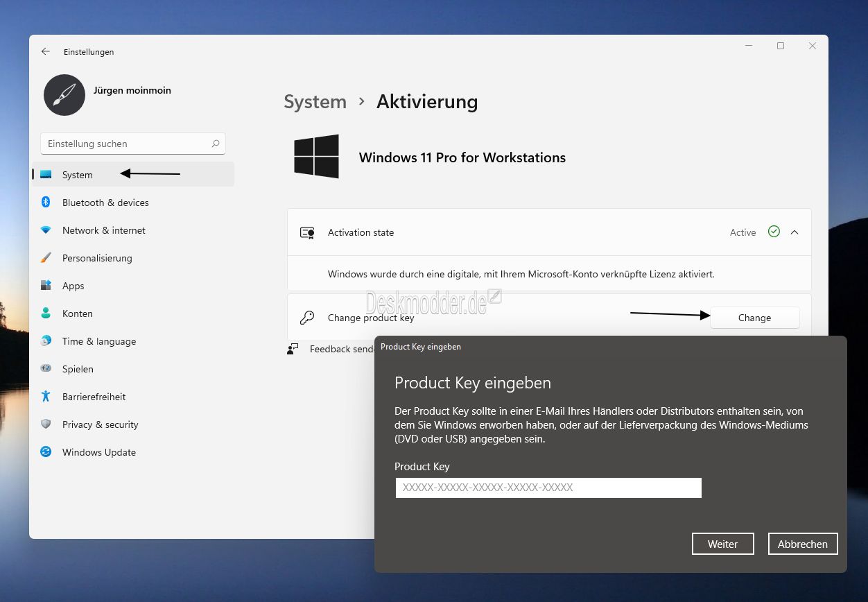Viewport: 868px width, 602px height.
Task: Click the Network wifi icon
Action: (x=46, y=230)
